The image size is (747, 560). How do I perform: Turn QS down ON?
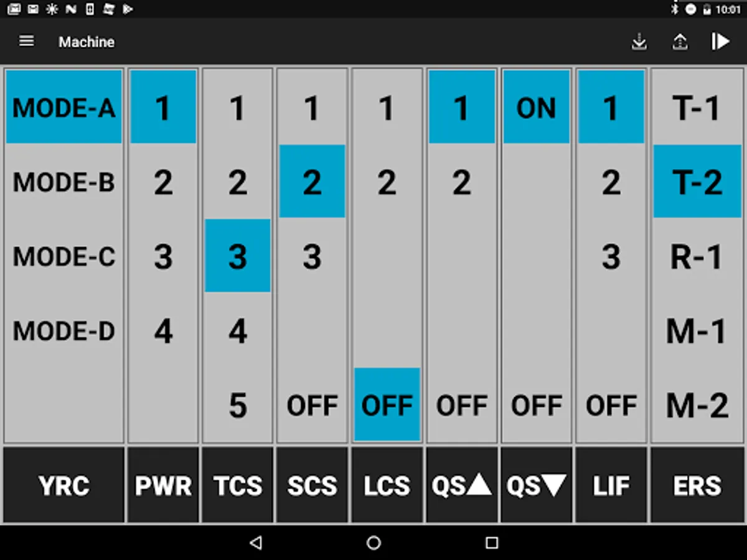pos(536,108)
